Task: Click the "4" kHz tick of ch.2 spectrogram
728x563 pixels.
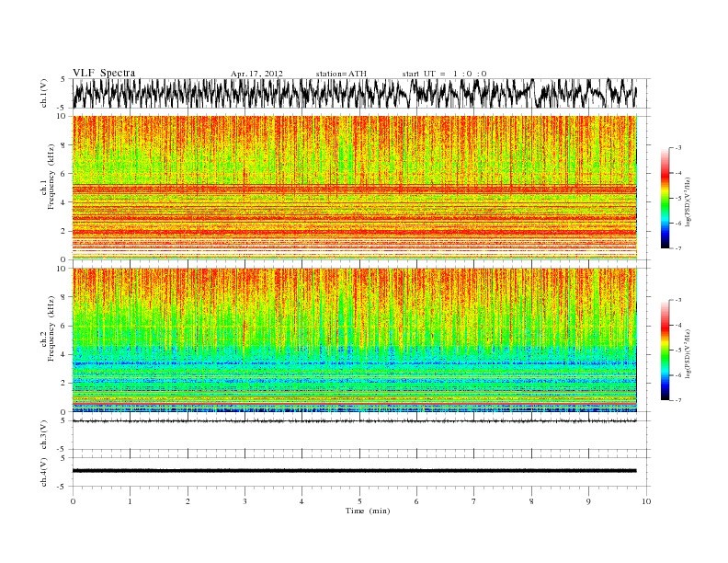Action: [x=64, y=355]
